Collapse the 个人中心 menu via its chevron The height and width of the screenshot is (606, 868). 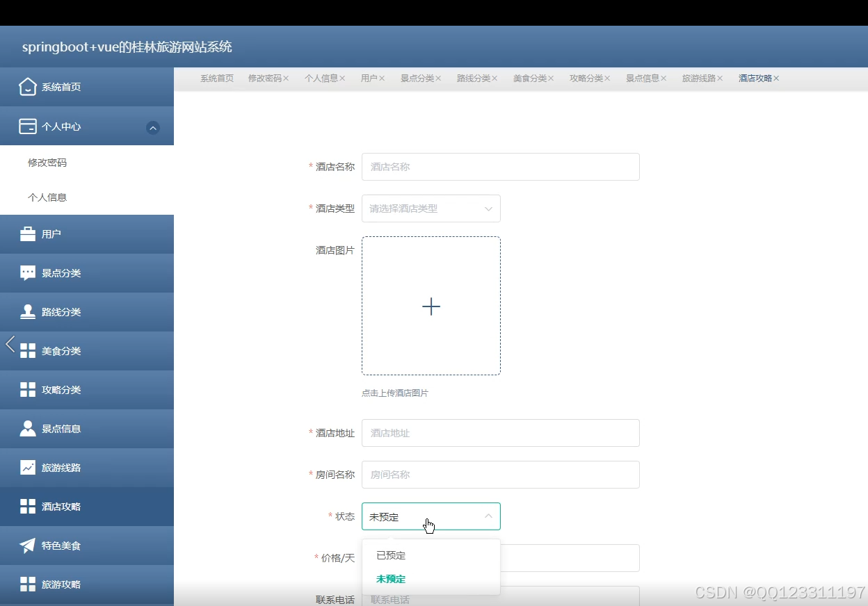(152, 127)
